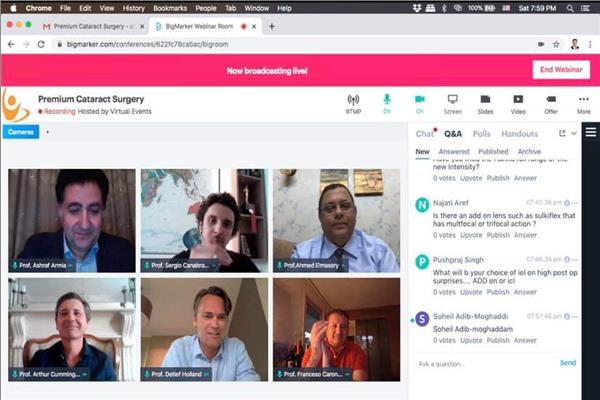This screenshot has width=600, height=400.
Task: Open the hamburger menu on the right sidebar
Action: click(x=591, y=133)
